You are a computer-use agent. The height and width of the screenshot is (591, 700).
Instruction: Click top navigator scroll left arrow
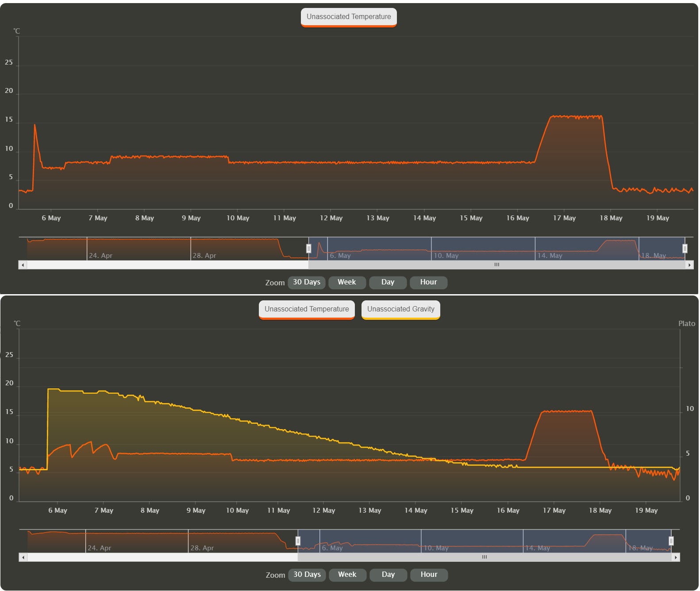click(23, 265)
